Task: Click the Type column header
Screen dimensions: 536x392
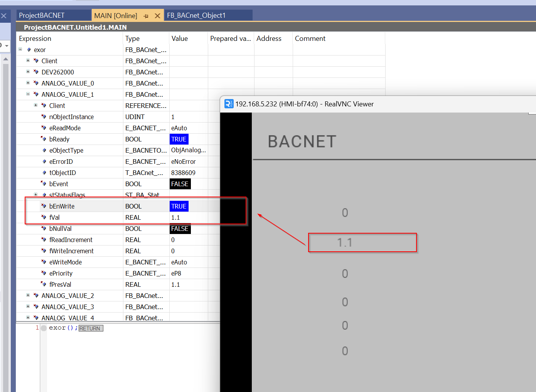Action: (x=146, y=39)
